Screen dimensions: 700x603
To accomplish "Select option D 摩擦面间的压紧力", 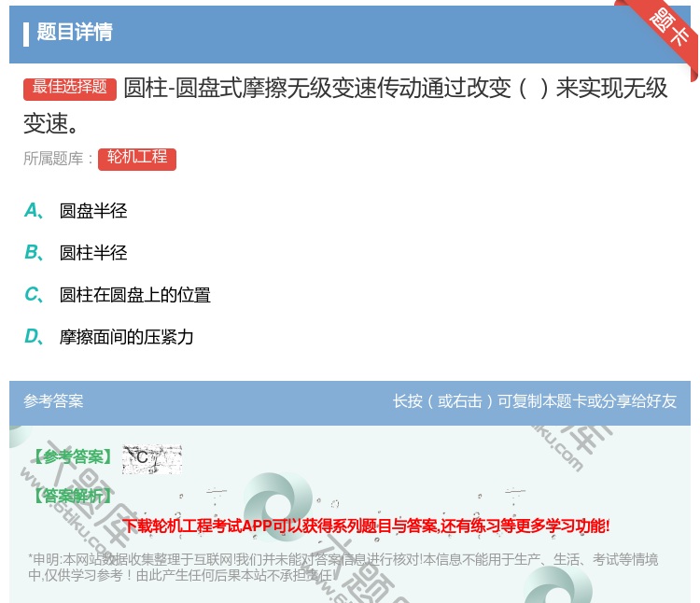I will coord(126,337).
